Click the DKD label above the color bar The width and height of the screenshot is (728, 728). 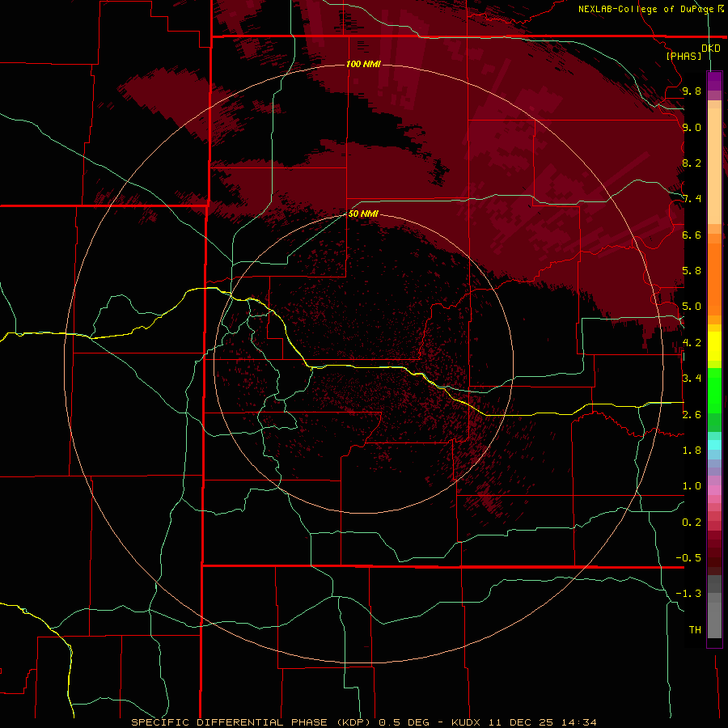pos(710,49)
